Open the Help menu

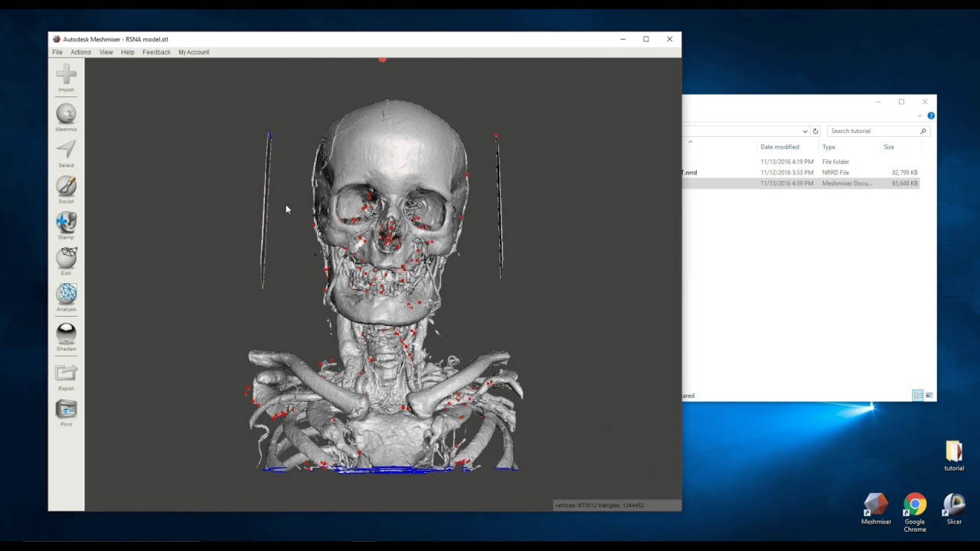pyautogui.click(x=127, y=52)
